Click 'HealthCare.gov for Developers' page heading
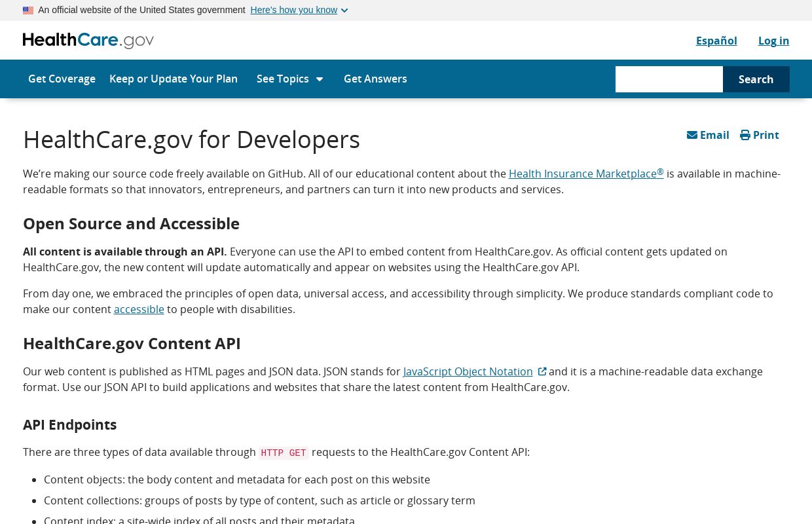The width and height of the screenshot is (812, 524). pos(191,140)
